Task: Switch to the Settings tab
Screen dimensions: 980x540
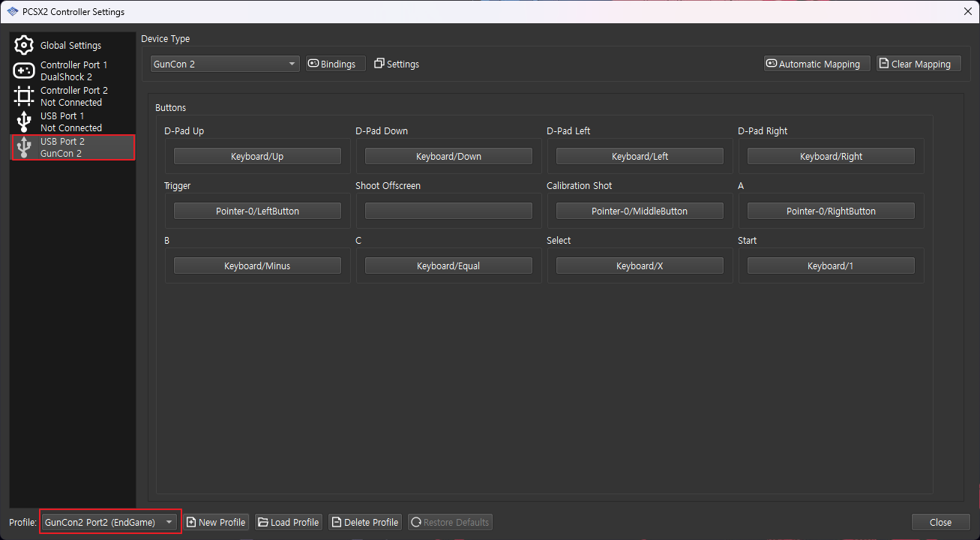Action: pos(397,64)
